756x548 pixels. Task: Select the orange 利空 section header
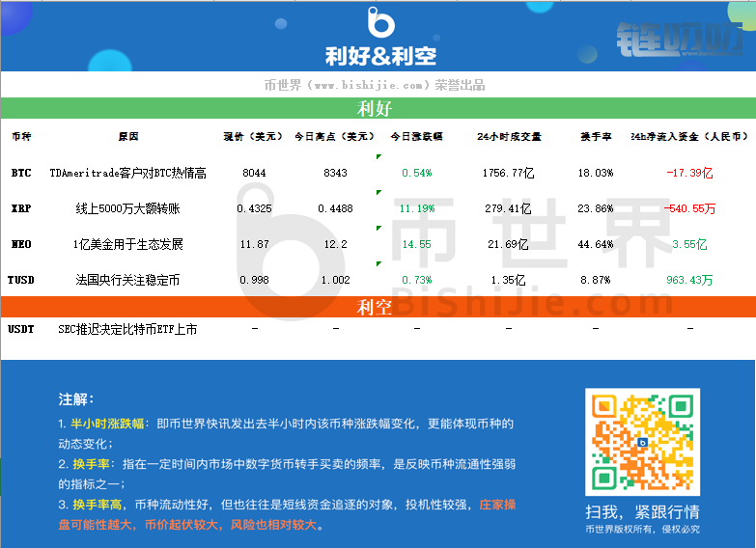point(378,307)
